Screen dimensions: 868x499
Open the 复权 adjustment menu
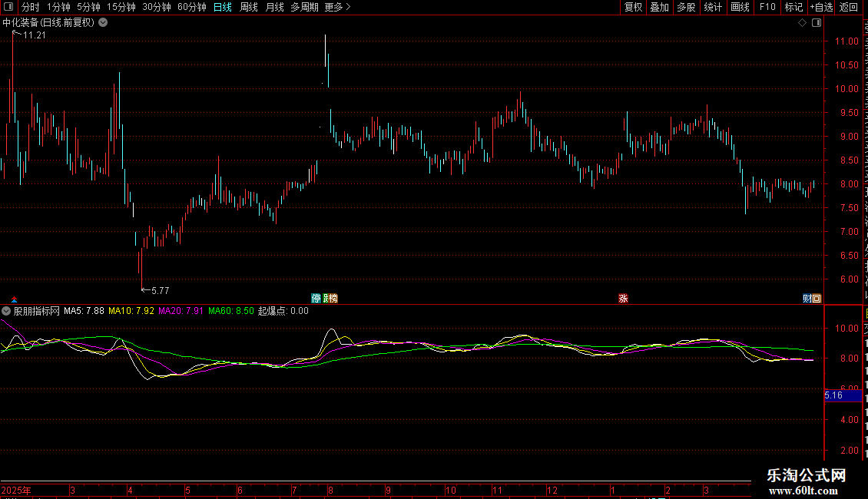pos(633,7)
